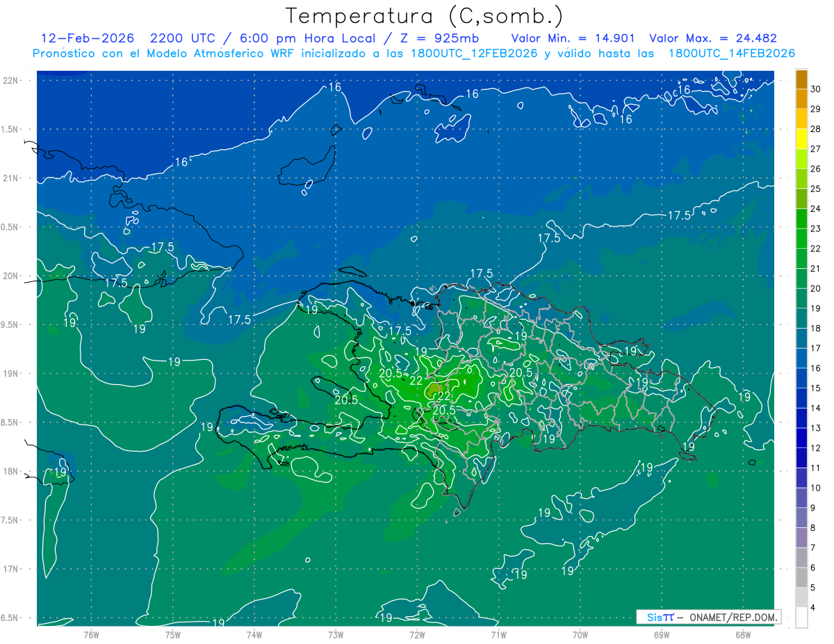Click 'Valor Max. = 24.482' text
The width and height of the screenshot is (834, 644).
point(714,38)
